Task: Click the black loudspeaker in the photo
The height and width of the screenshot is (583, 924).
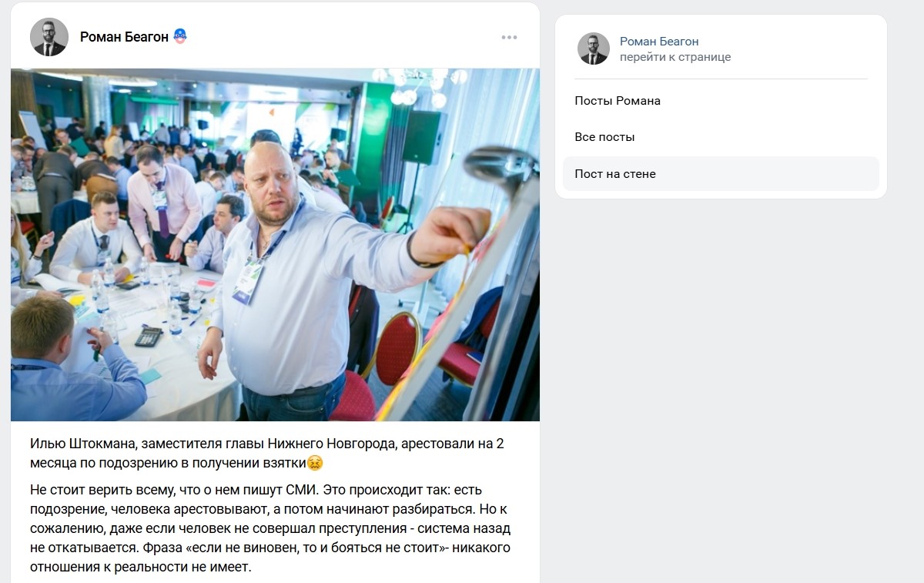Action: (x=423, y=137)
